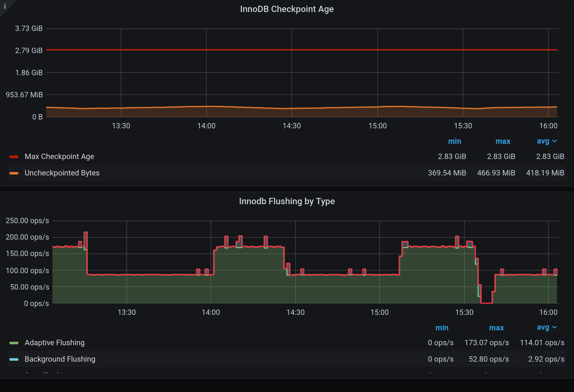Click the avg header text in Flushing legend
Image resolution: width=574 pixels, height=392 pixels.
click(x=543, y=328)
